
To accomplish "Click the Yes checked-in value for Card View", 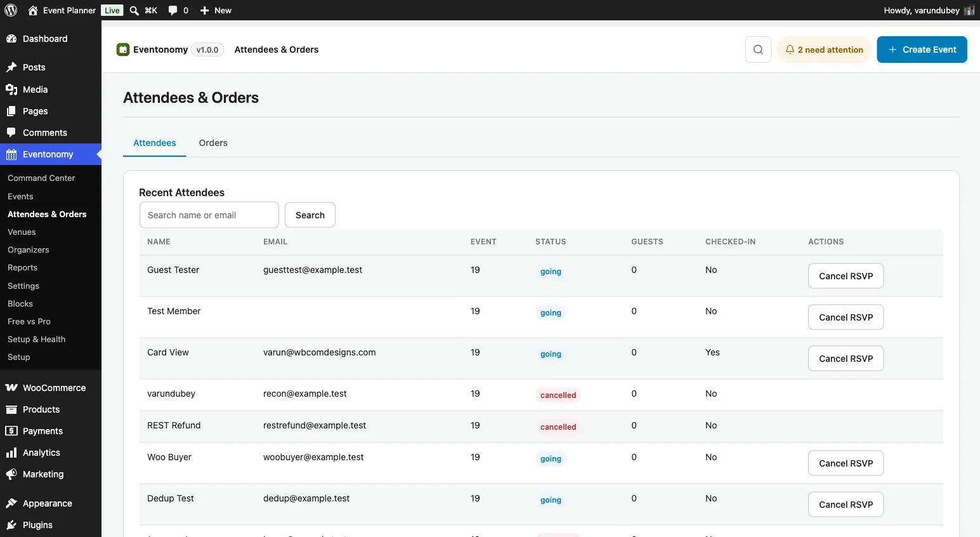I will pos(712,352).
